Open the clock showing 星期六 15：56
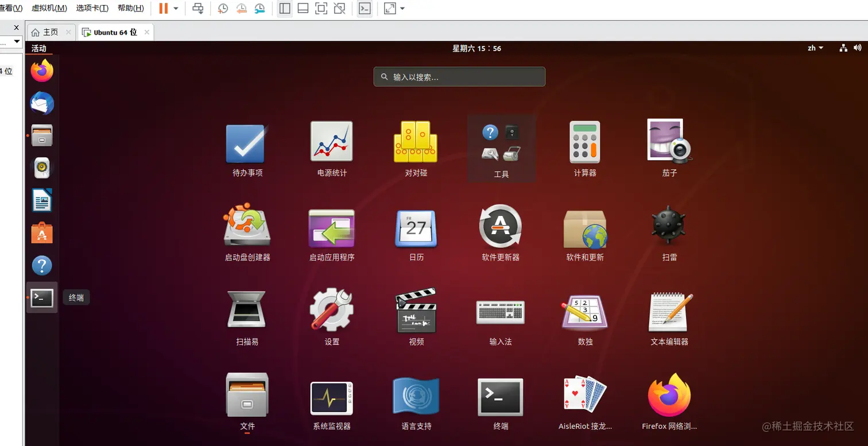The image size is (868, 446). point(476,48)
